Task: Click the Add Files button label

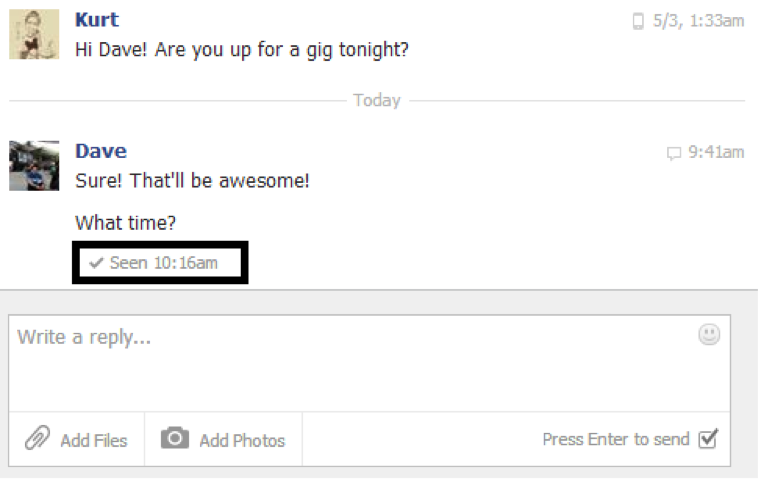Action: coord(94,441)
